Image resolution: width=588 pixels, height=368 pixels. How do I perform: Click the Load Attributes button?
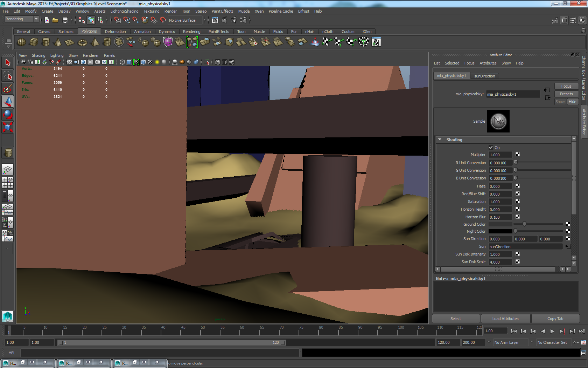(x=505, y=319)
